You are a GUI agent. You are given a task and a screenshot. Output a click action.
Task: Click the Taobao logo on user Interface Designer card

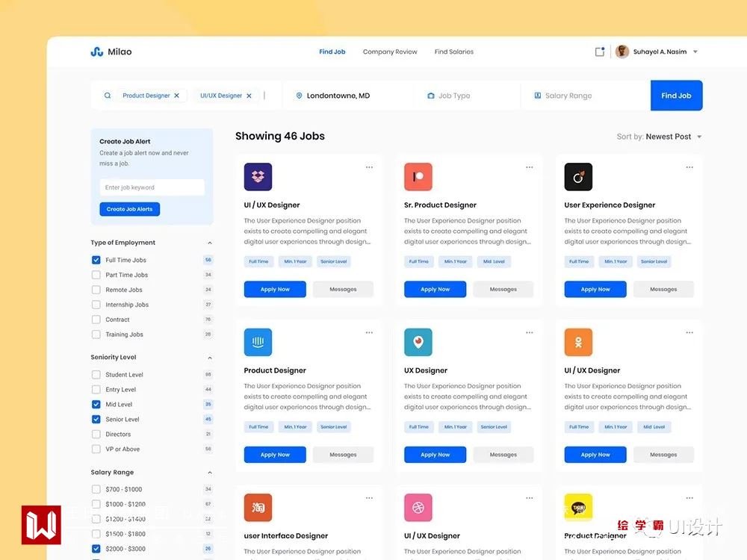(258, 508)
